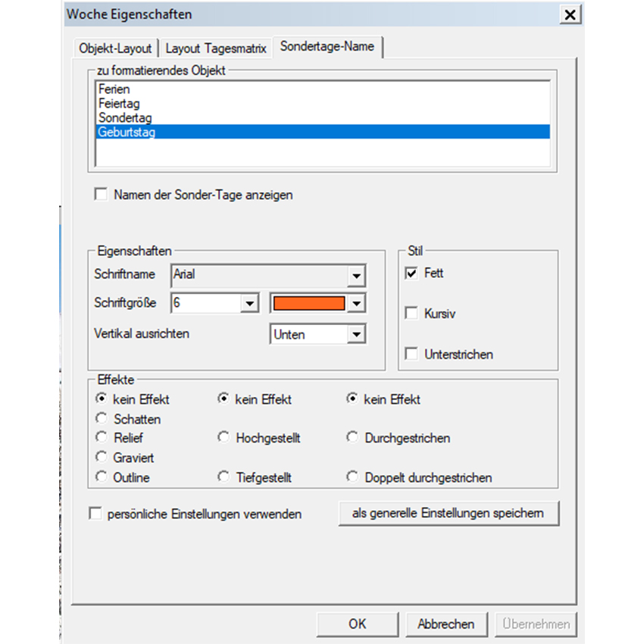644x644 pixels.
Task: Click als generelle Einstellungen speichern button
Action: coord(448,513)
